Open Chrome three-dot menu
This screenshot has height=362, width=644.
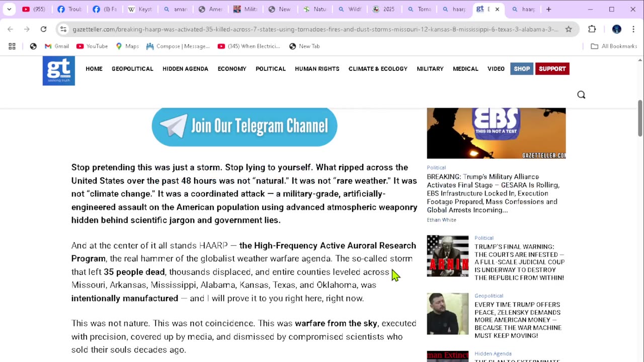click(x=633, y=29)
